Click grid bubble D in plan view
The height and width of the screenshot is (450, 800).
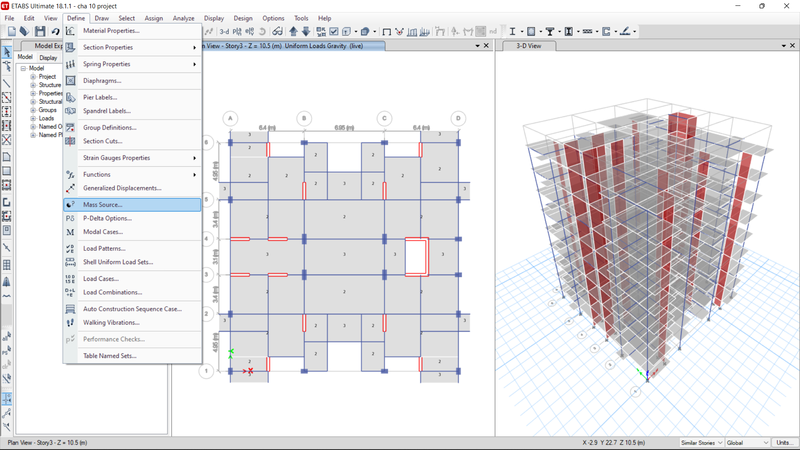point(458,119)
